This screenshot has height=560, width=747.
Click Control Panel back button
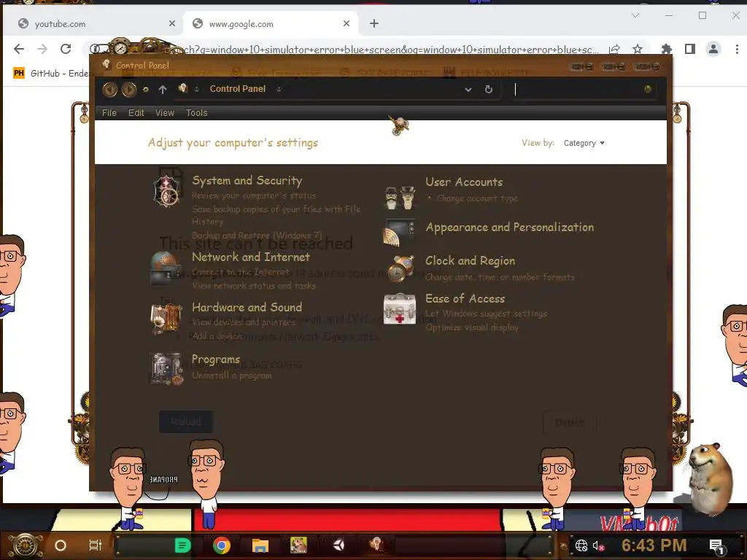pos(110,89)
